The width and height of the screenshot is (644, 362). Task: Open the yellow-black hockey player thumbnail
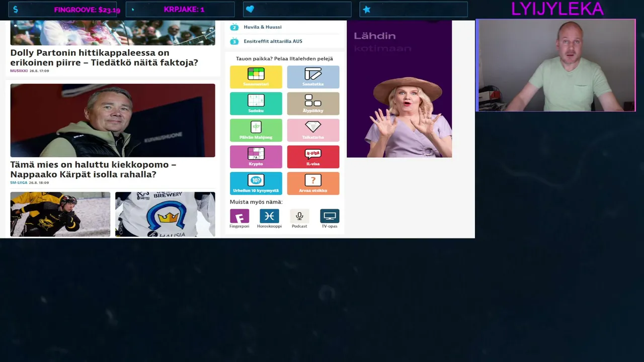[x=60, y=214]
